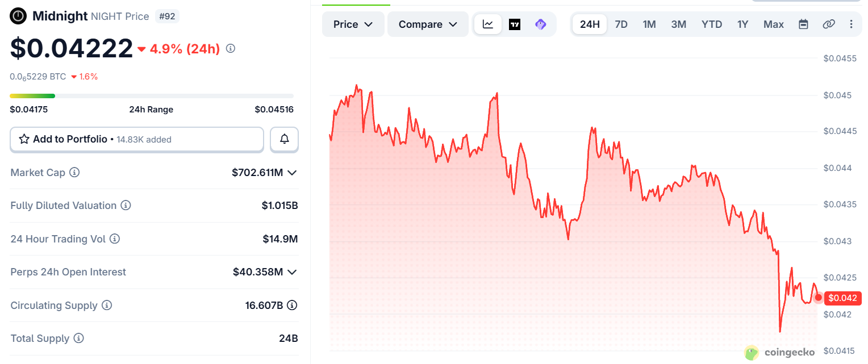
Task: Click the info icon beside 24h change
Action: (231, 49)
